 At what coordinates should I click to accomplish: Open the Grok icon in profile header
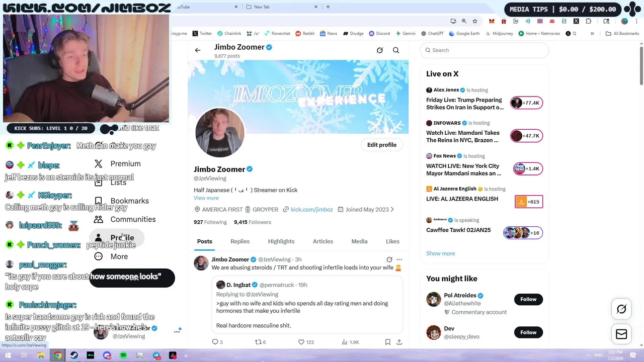pyautogui.click(x=380, y=50)
